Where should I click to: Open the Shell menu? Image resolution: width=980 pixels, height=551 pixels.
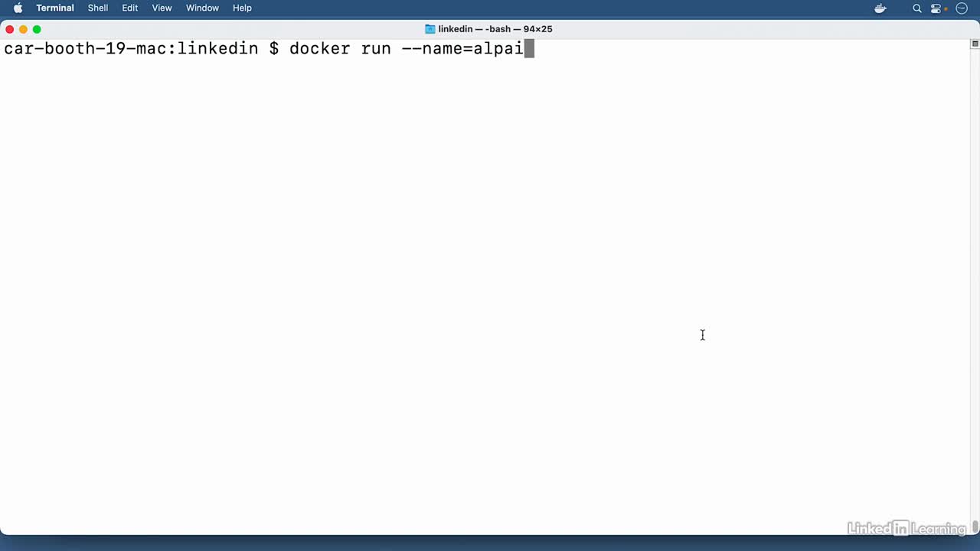[x=98, y=8]
